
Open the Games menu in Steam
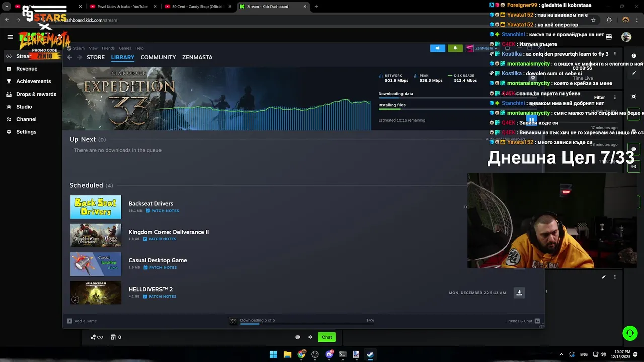(125, 48)
